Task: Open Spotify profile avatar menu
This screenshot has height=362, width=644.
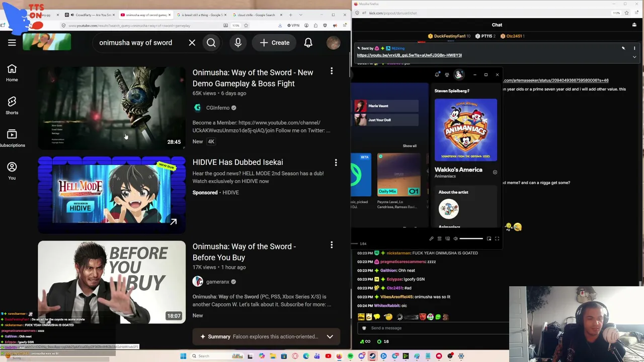Action: click(458, 75)
